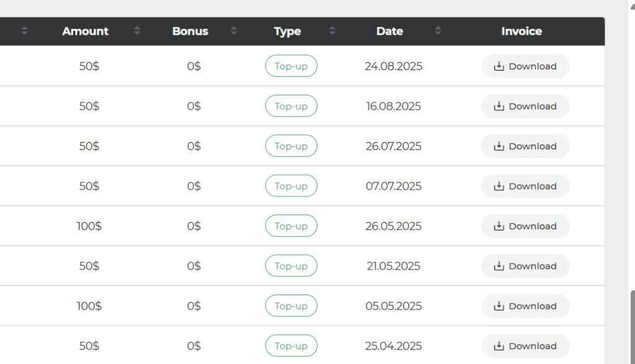Screen dimensions: 635x364
Task: Click the Date column header label
Action: [x=389, y=31]
